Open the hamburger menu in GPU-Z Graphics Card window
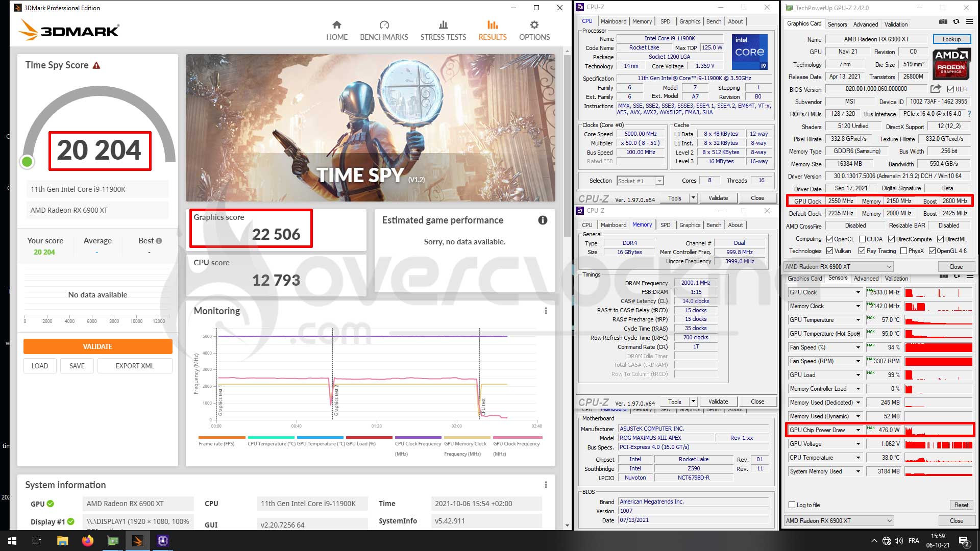 [969, 21]
